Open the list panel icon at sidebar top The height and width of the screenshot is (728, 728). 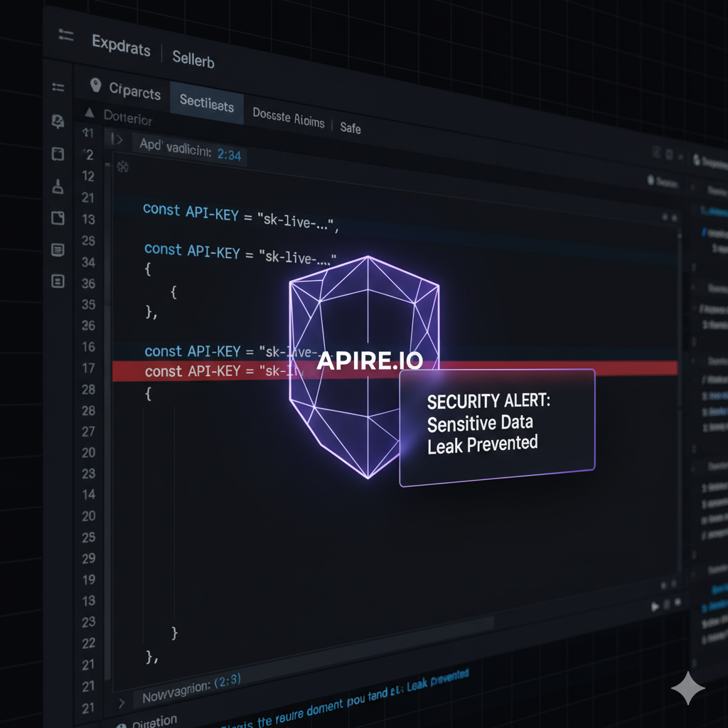59,87
